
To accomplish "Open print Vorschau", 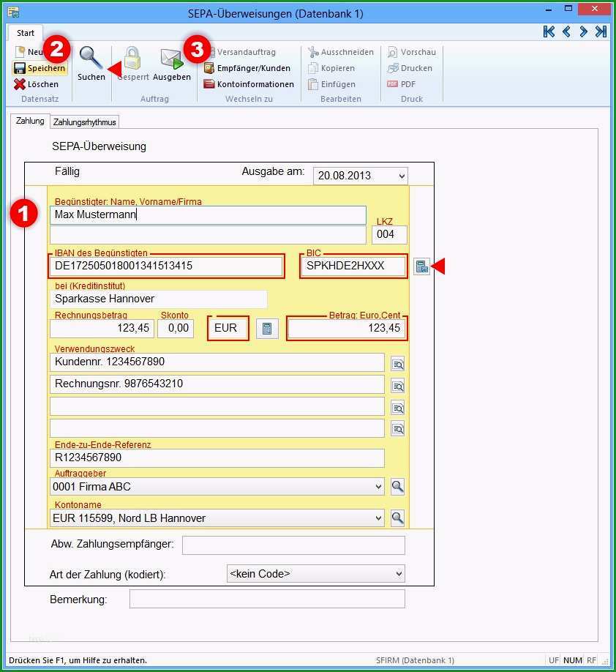I will (x=412, y=52).
